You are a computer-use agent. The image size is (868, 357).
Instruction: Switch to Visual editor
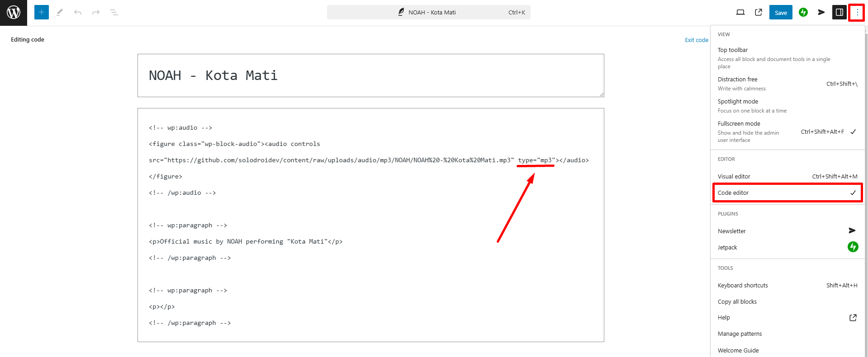coord(787,176)
